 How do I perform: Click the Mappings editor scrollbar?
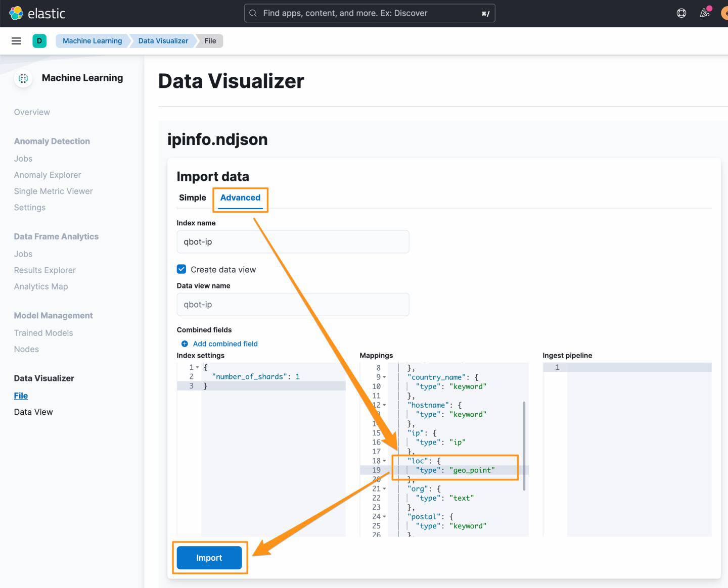click(524, 445)
